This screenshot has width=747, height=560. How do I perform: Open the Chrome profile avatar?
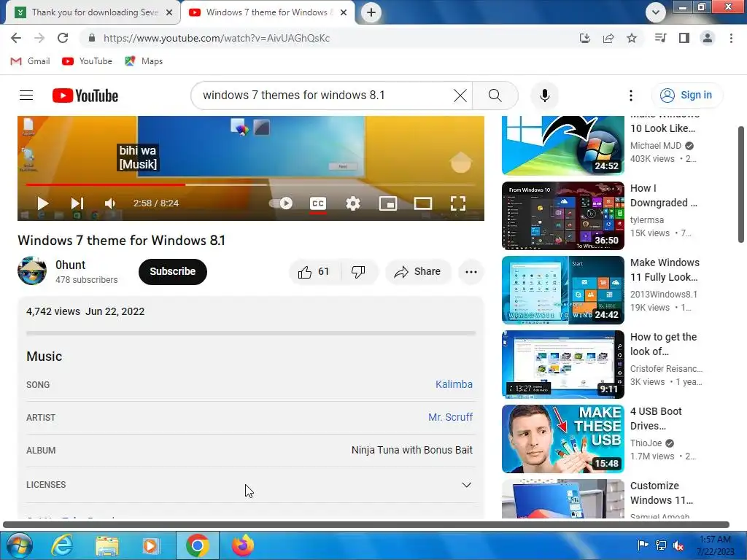coord(708,38)
